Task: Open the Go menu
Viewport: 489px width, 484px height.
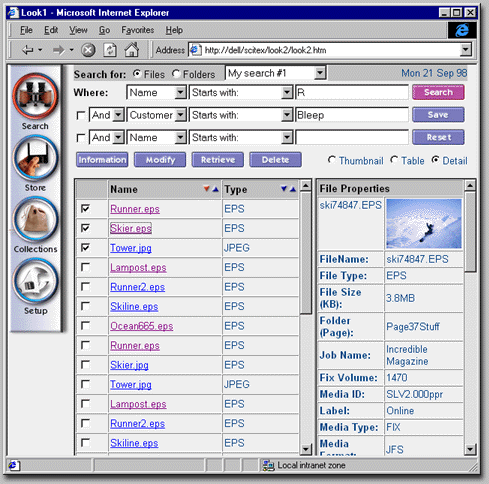Action: [104, 30]
